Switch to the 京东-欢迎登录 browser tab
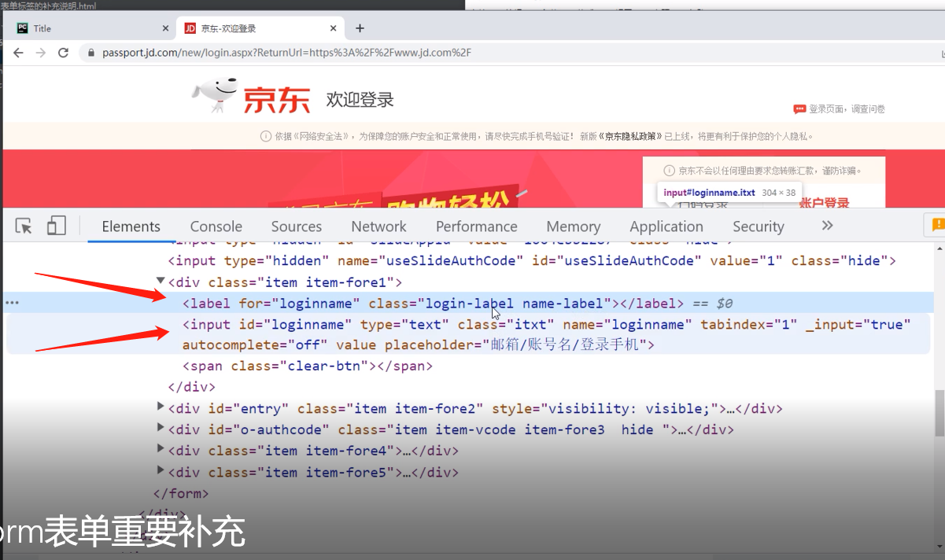Image resolution: width=945 pixels, height=560 pixels. tap(261, 28)
